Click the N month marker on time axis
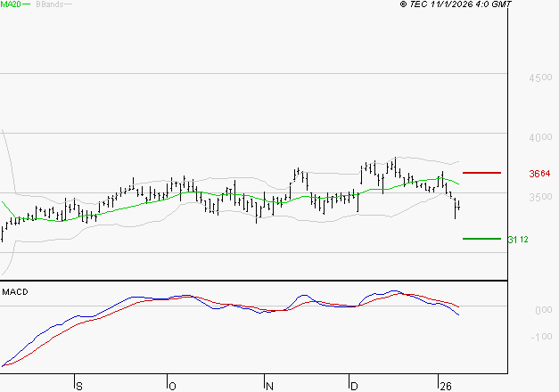 tap(269, 387)
